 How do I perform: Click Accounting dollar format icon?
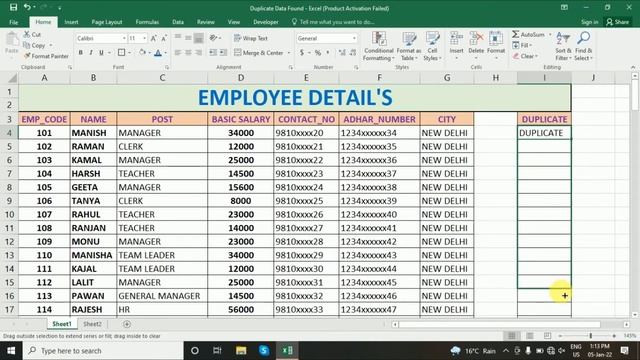click(302, 53)
